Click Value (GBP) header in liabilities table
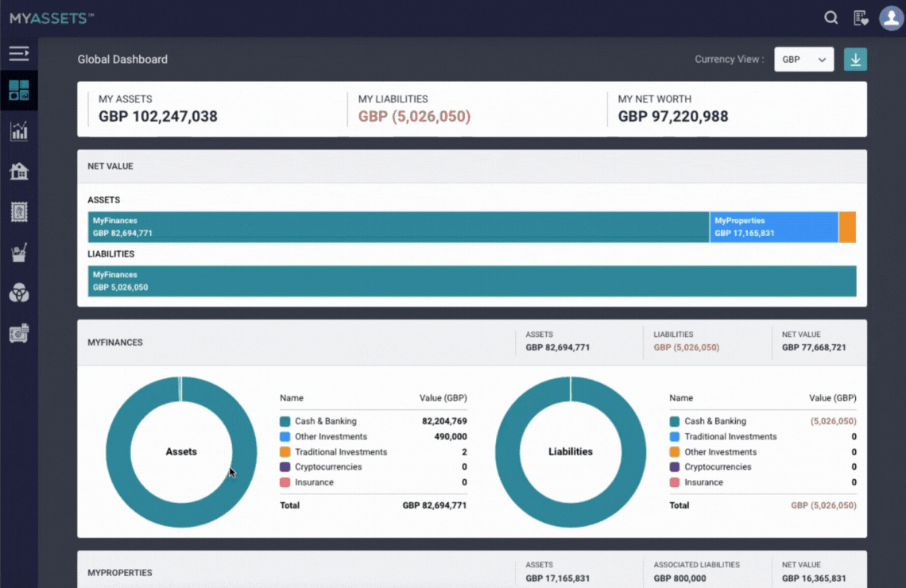This screenshot has width=906, height=588. pyautogui.click(x=833, y=398)
